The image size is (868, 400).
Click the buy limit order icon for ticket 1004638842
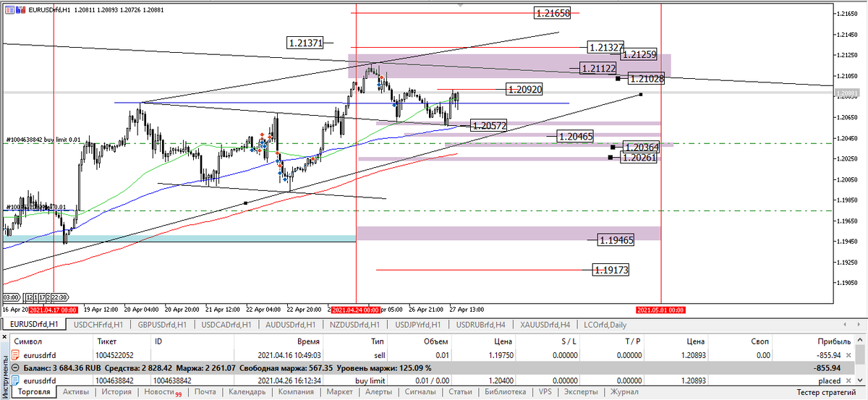point(15,380)
